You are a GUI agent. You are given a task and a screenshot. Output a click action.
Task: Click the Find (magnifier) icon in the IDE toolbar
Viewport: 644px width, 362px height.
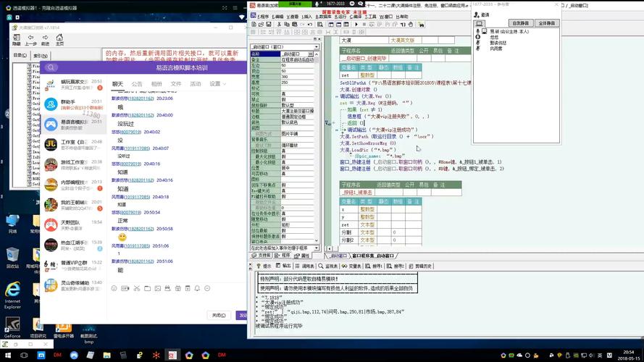coord(320,24)
